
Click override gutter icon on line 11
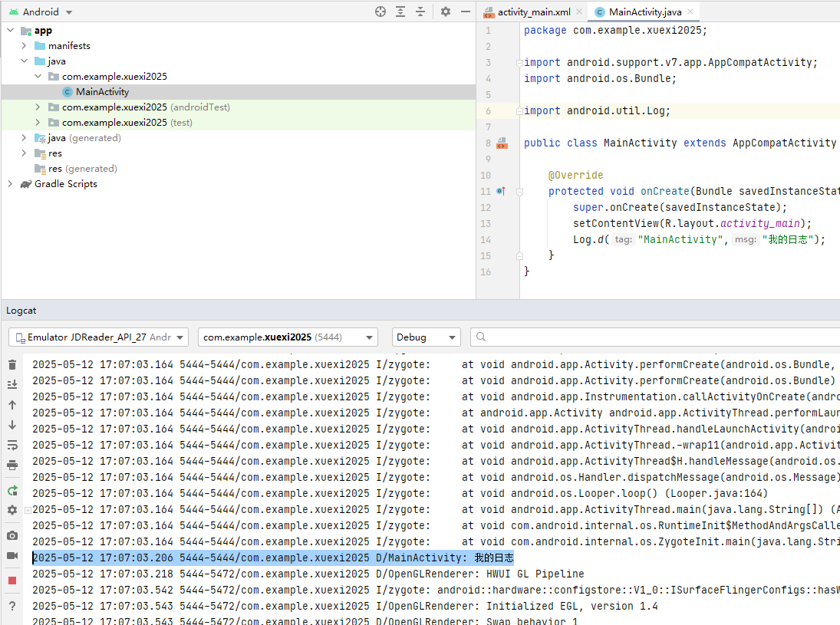[501, 191]
